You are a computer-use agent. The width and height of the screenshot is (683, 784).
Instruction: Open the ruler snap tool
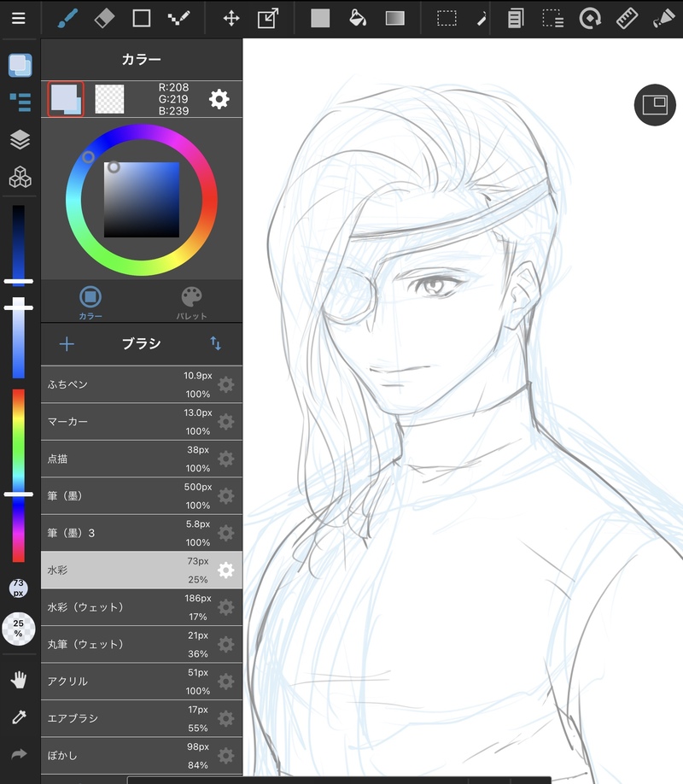[627, 19]
